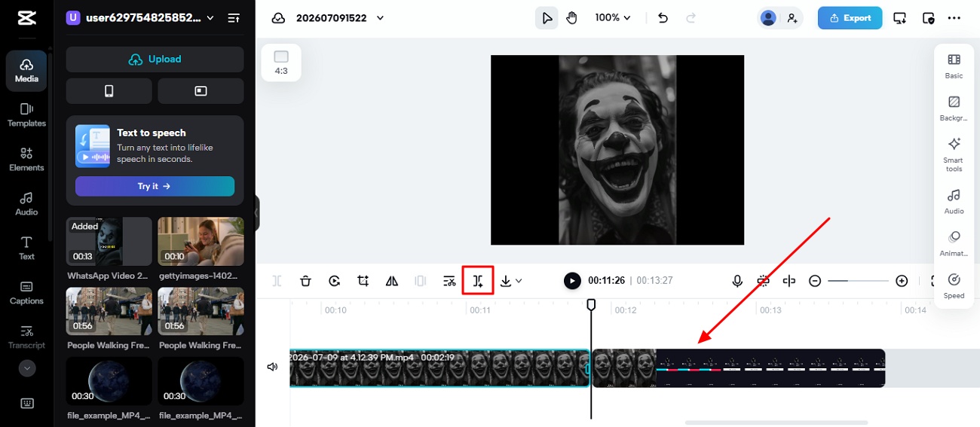The height and width of the screenshot is (427, 980).
Task: Open the Transcript panel
Action: pos(26,337)
